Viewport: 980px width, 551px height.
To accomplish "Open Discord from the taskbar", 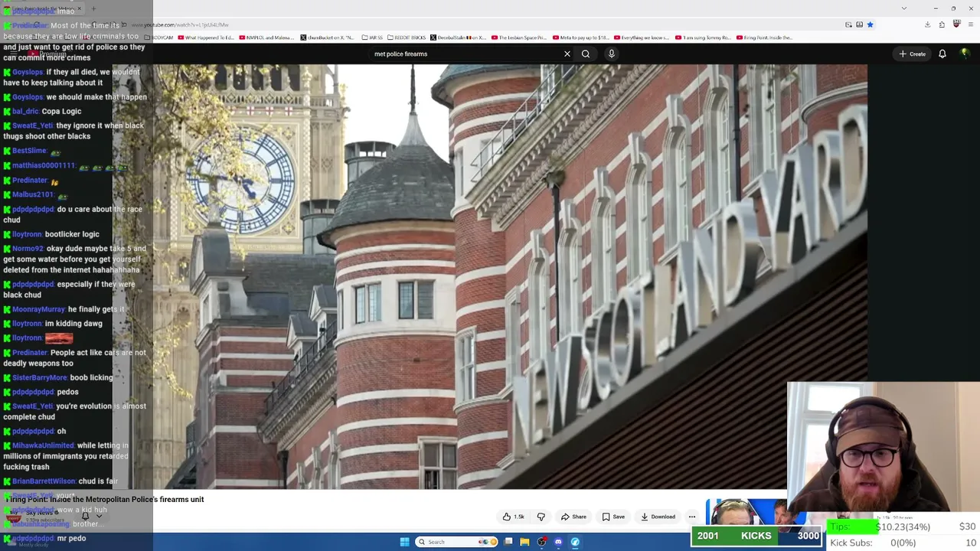I will [x=558, y=542].
